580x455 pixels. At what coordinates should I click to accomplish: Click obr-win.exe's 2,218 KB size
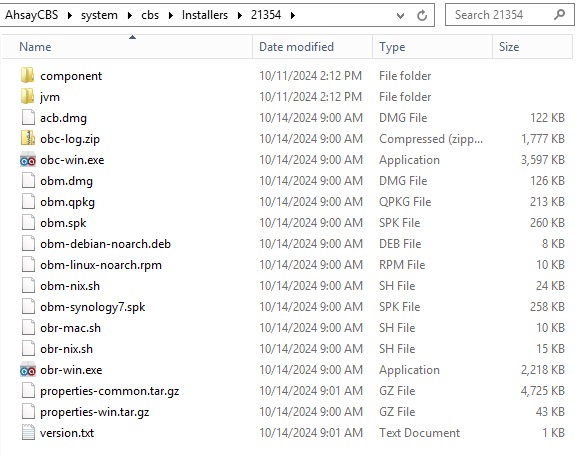(x=543, y=370)
